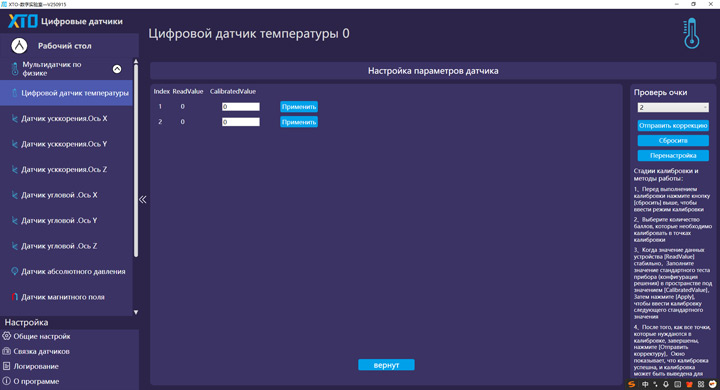The width and height of the screenshot is (720, 390).
Task: Click the Мультидатчик по физике sensor icon
Action: click(15, 69)
